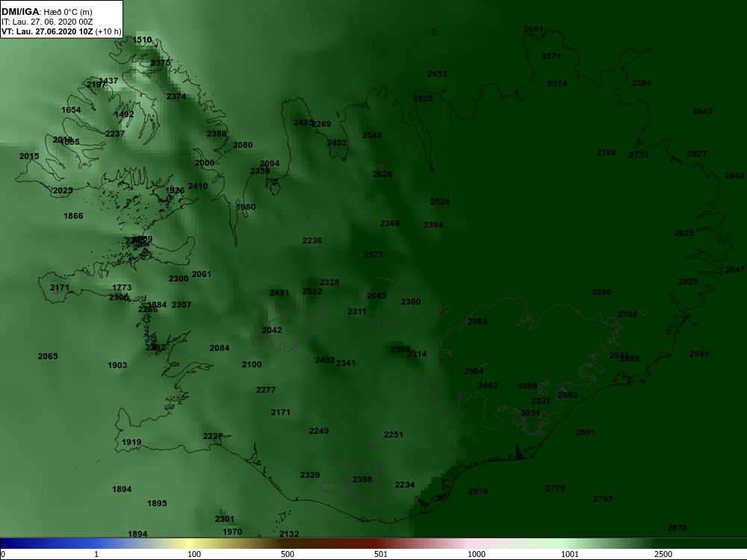747x560 pixels.
Task: Click the 1510 value on the map
Action: coord(142,40)
